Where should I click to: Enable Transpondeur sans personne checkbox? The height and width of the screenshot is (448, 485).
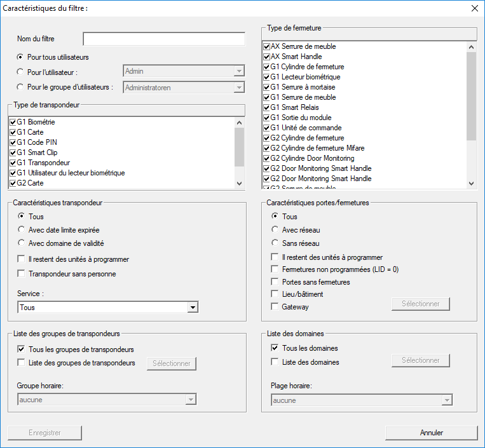22,274
